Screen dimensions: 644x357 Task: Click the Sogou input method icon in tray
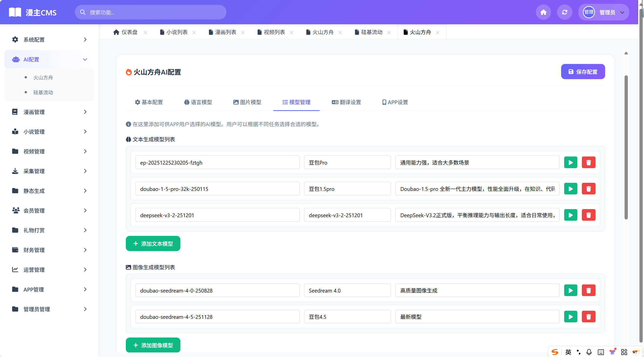click(554, 352)
